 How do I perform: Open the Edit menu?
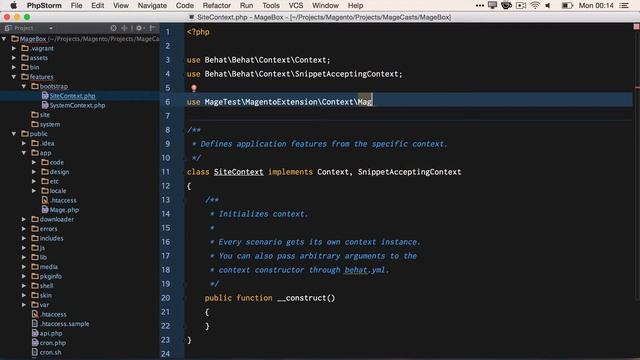click(98, 5)
